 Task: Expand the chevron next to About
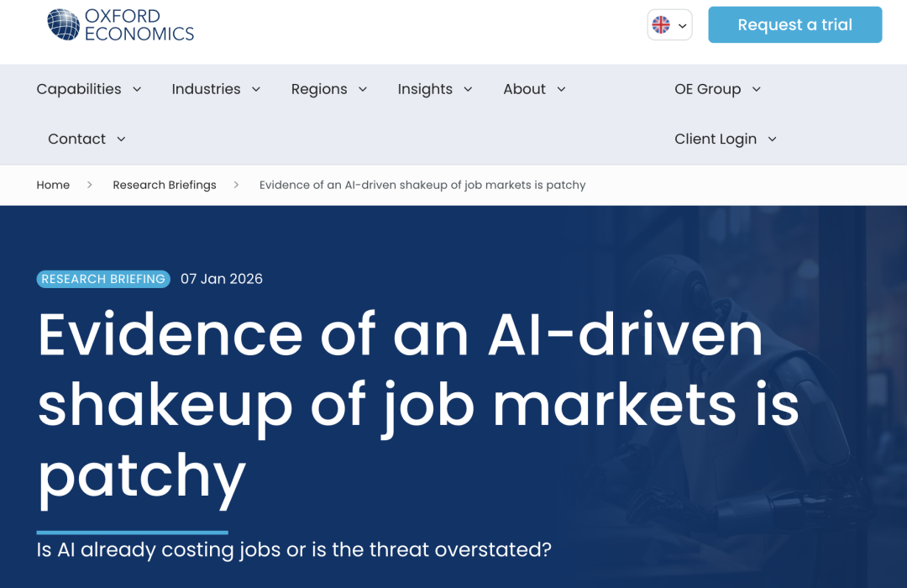coord(561,89)
